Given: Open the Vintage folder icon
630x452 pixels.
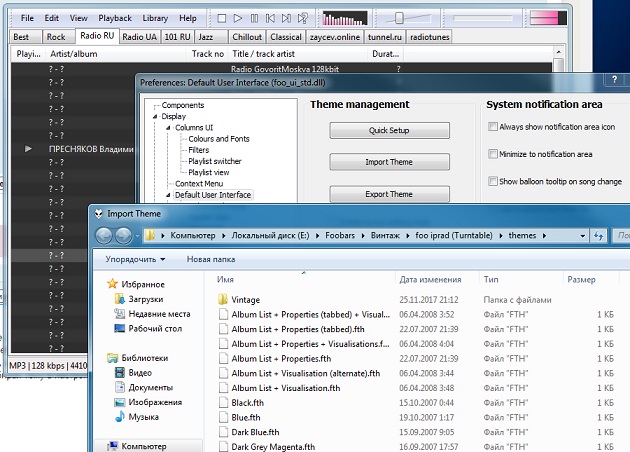Looking at the screenshot, I should 222,299.
